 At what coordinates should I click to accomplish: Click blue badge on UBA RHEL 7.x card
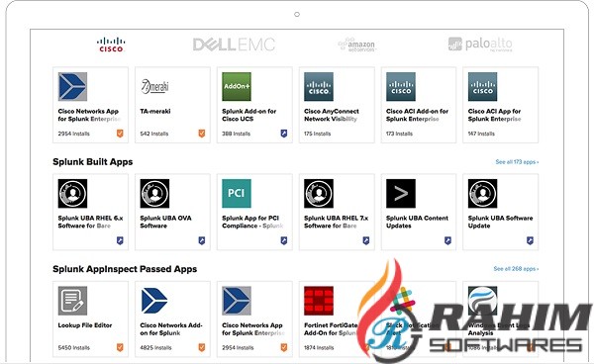click(x=366, y=240)
